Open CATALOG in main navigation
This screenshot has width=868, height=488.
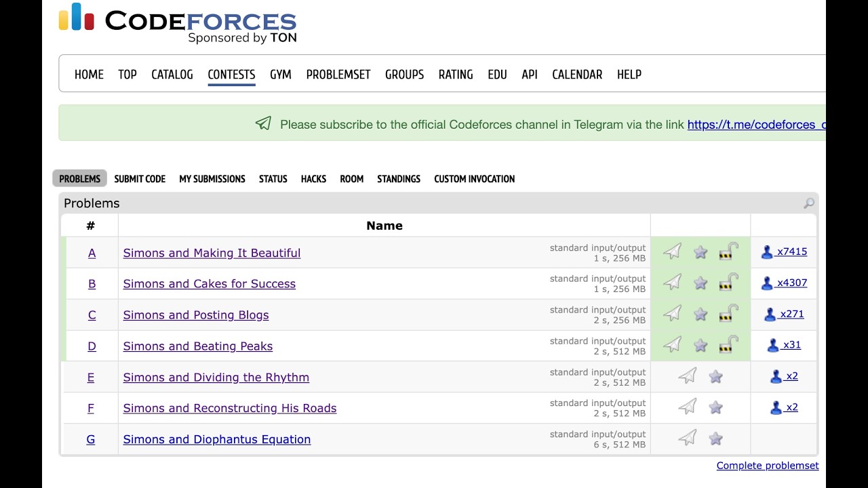coord(172,75)
